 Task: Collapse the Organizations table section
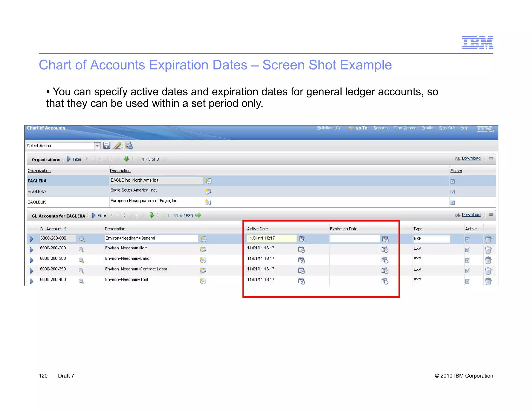491,158
